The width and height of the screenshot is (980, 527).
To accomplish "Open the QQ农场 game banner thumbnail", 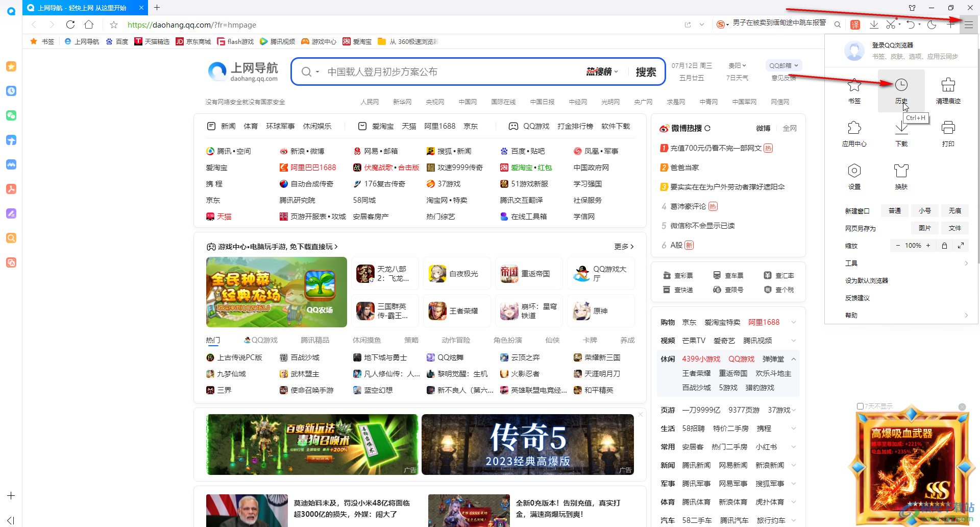I will [277, 292].
